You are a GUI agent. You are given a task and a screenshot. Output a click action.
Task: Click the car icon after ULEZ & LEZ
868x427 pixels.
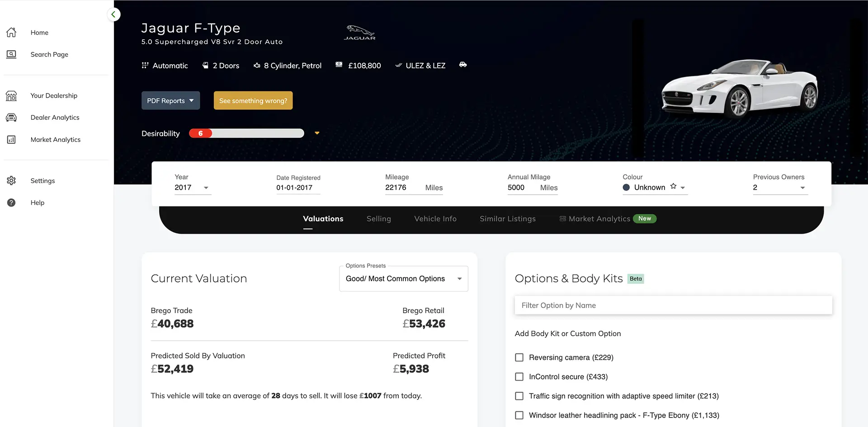[463, 65]
